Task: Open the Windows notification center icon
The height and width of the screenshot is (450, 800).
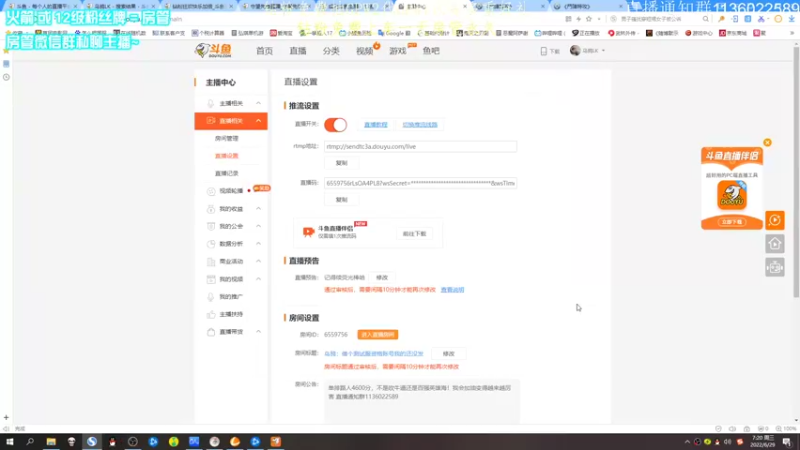Action: pyautogui.click(x=787, y=441)
